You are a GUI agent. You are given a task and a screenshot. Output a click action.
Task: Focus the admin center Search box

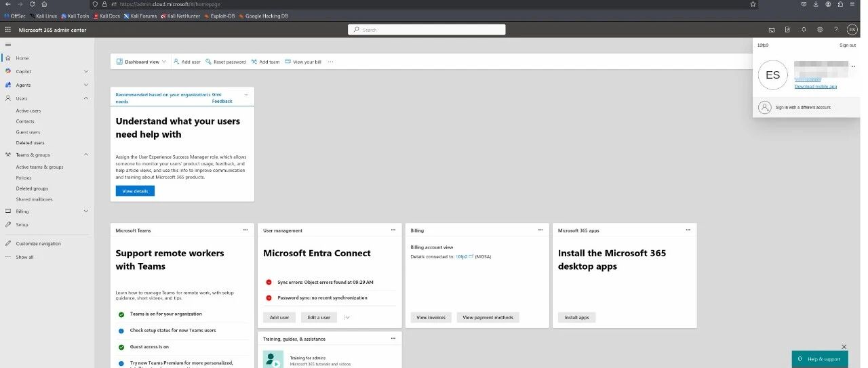pyautogui.click(x=427, y=30)
